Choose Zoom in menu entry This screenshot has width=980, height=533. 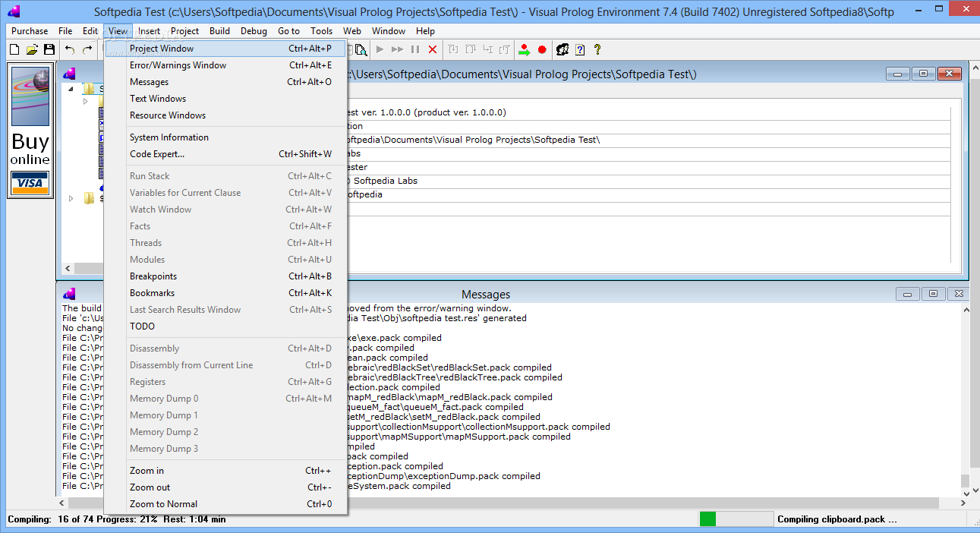[x=225, y=471]
